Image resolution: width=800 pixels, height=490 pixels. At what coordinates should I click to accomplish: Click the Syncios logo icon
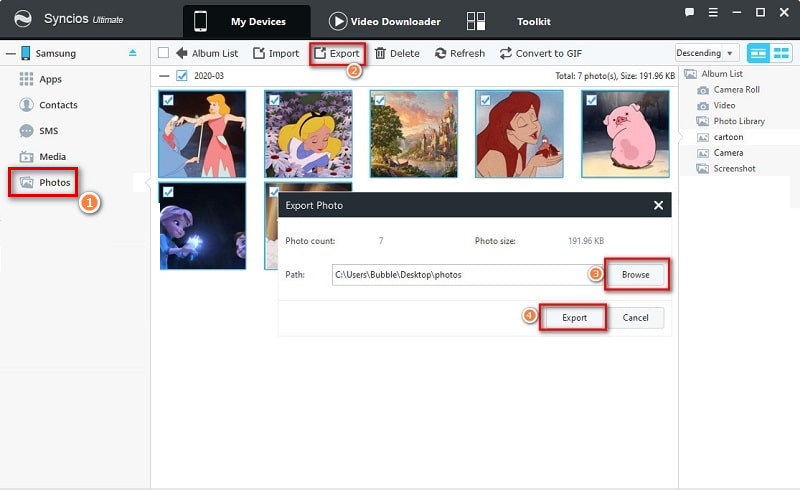point(22,19)
